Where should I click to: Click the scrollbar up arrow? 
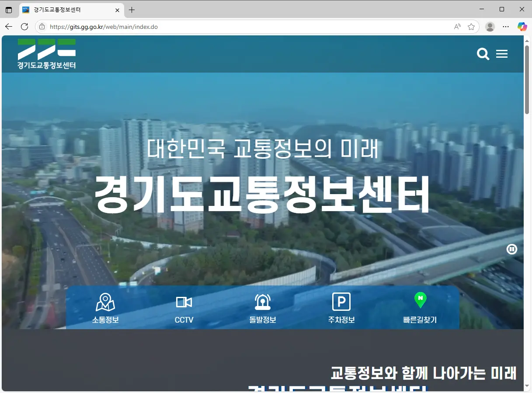527,40
